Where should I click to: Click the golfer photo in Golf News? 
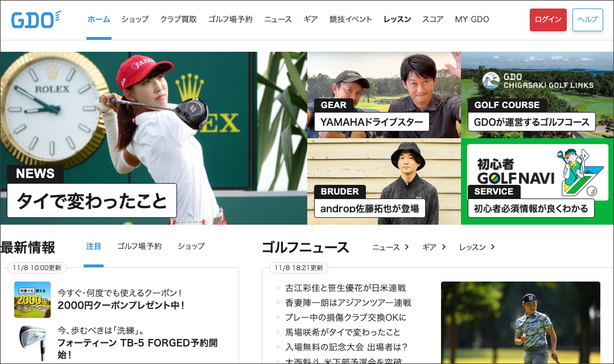click(520, 322)
